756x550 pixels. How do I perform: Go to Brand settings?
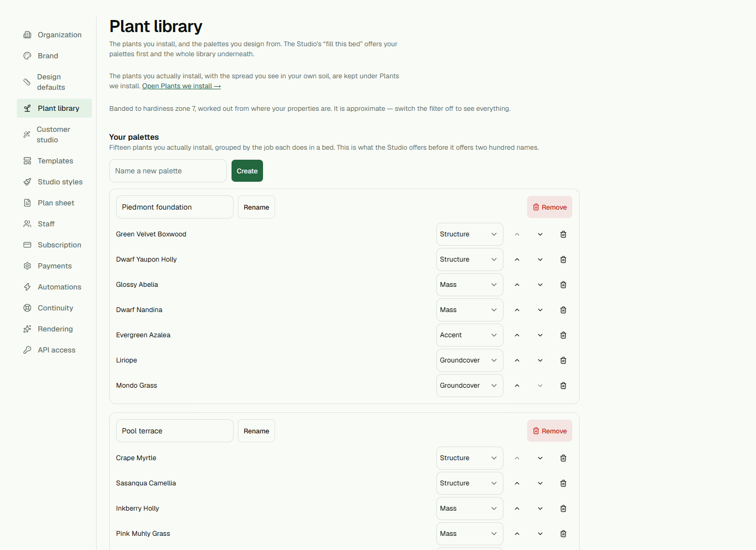click(54, 56)
